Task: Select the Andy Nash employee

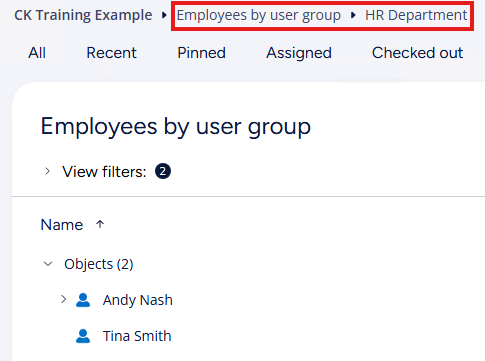Action: coord(138,300)
